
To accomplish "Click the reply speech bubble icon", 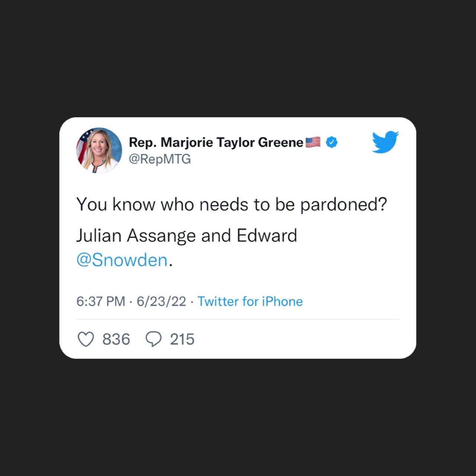I will coord(153,339).
